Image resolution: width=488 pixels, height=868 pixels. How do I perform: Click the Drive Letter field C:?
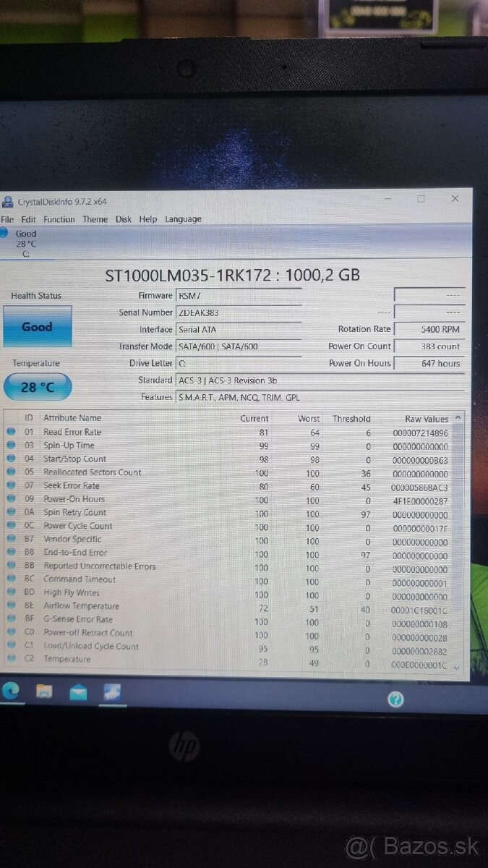click(239, 363)
